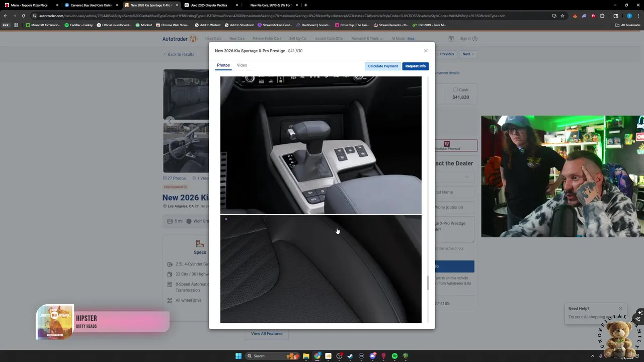
Task: Switch to the Video tab
Action: pyautogui.click(x=242, y=65)
